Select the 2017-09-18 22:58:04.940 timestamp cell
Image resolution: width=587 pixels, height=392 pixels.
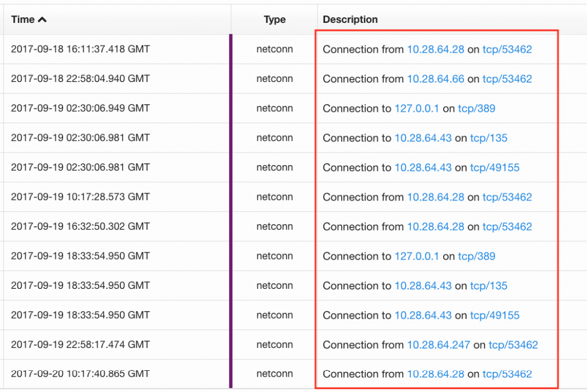coord(80,79)
